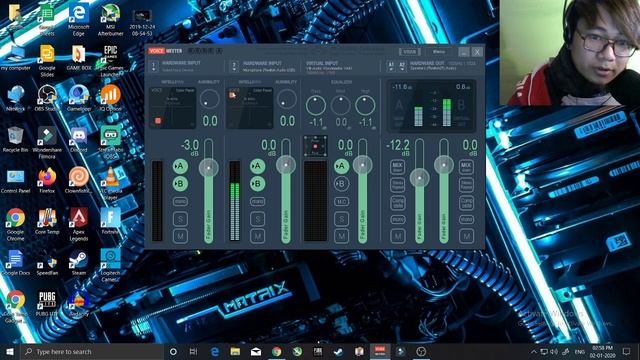640x360 pixels.
Task: Toggle bus A on hardware input 2
Action: pyautogui.click(x=257, y=166)
